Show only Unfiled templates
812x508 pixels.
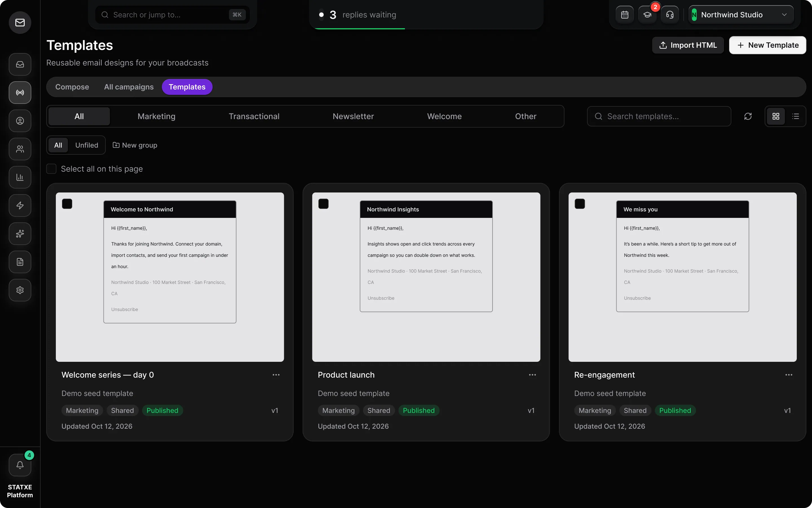coord(87,145)
